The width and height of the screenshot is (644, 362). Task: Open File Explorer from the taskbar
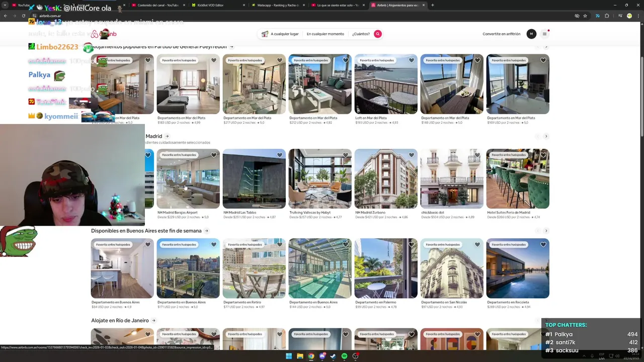tap(300, 356)
